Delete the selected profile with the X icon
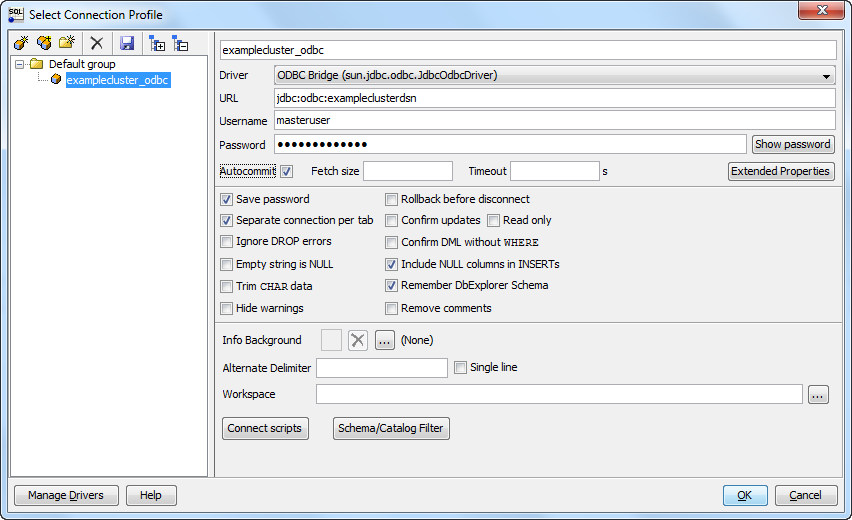The image size is (852, 520). click(x=97, y=43)
